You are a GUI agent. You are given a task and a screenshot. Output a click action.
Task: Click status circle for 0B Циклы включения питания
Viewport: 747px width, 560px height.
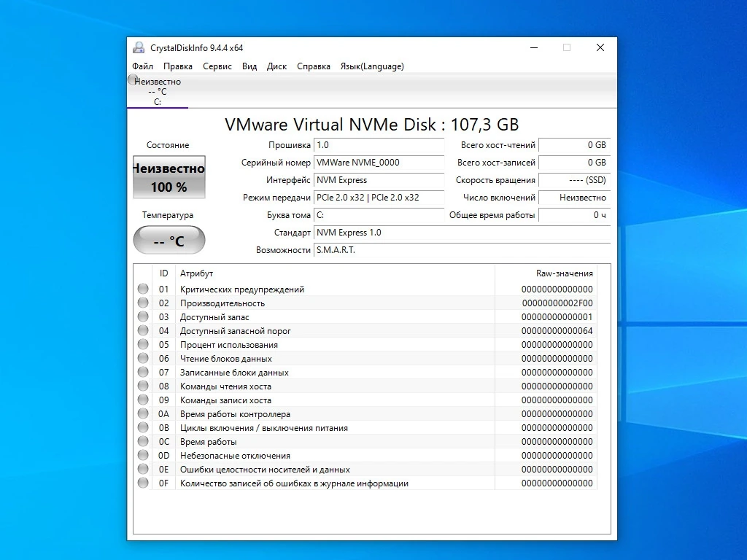143,427
